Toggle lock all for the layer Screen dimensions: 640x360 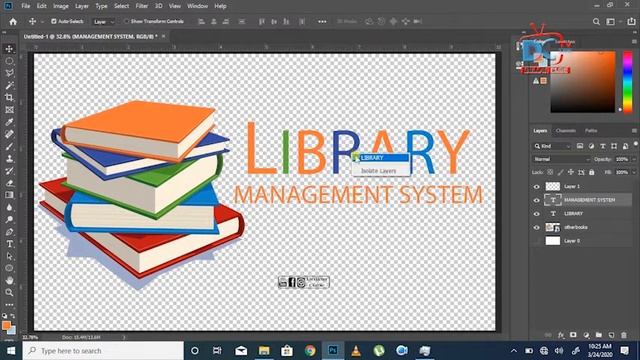(x=591, y=172)
